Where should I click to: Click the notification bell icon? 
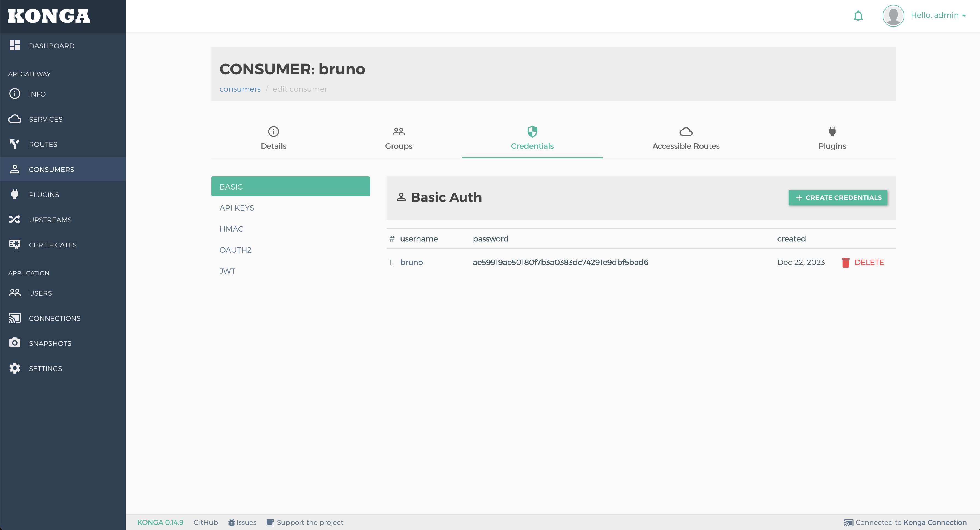858,16
